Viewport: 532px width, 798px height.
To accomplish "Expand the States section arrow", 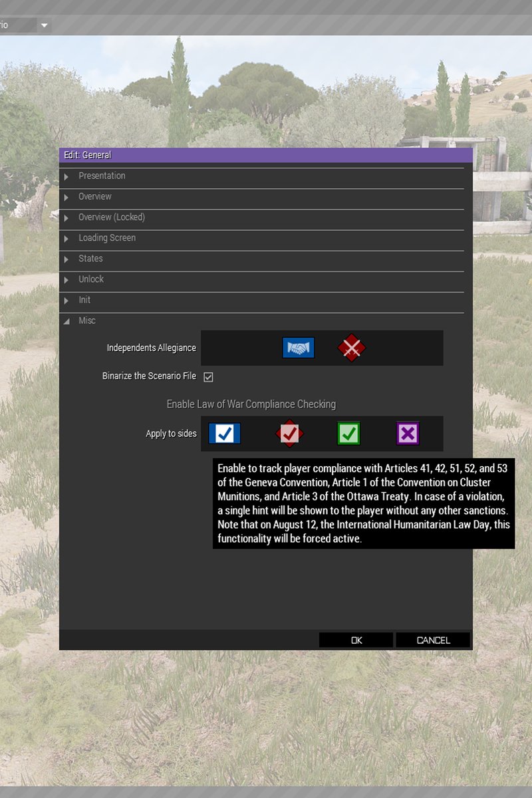I will (x=66, y=259).
